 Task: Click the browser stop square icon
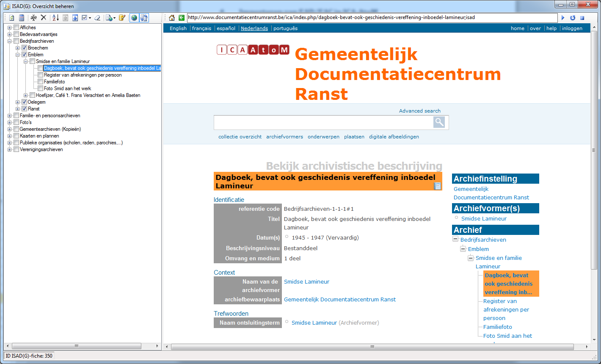[582, 18]
